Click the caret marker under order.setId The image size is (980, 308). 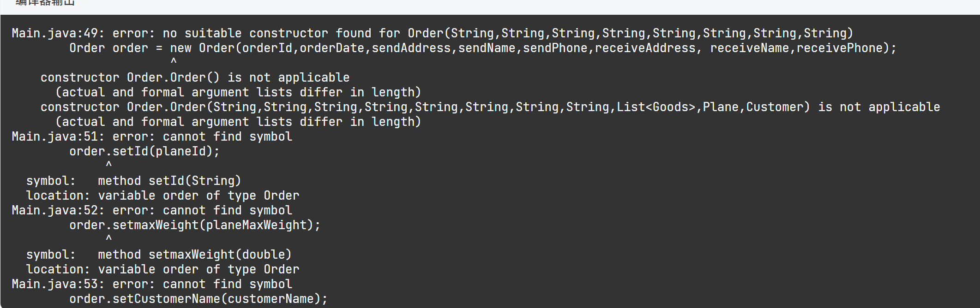click(x=109, y=165)
